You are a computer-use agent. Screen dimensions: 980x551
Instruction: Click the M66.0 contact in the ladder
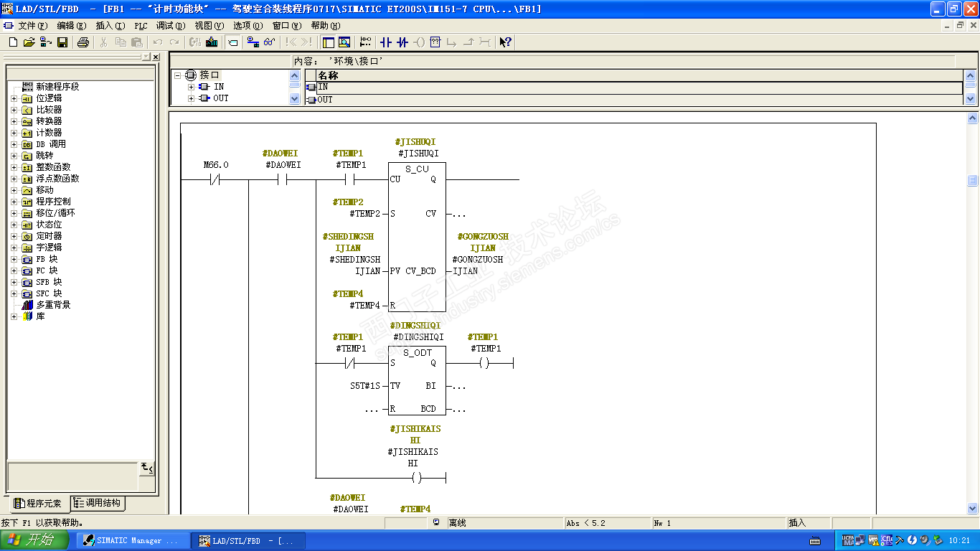(x=215, y=180)
